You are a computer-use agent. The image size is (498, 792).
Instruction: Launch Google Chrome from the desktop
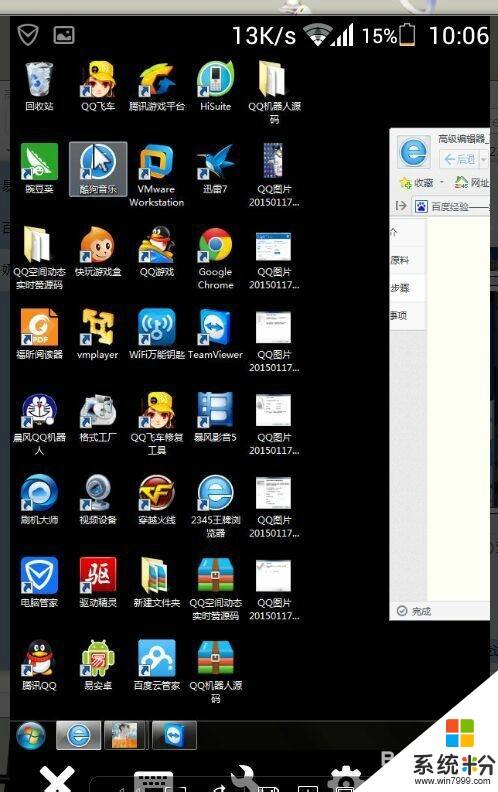pyautogui.click(x=215, y=258)
